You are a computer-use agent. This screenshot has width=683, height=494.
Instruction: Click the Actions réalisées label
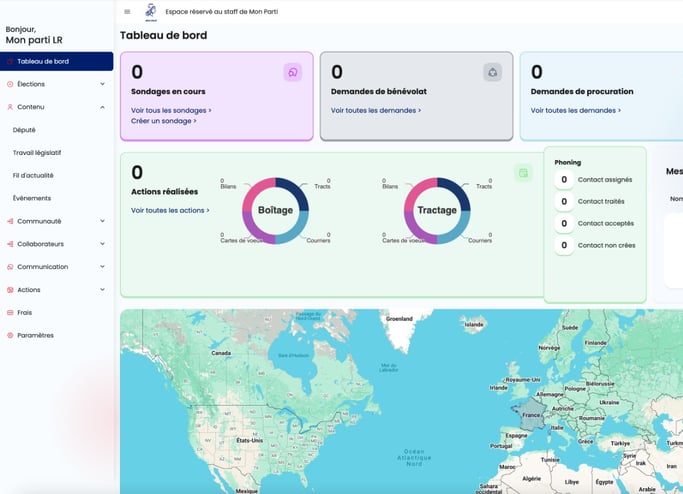point(164,192)
